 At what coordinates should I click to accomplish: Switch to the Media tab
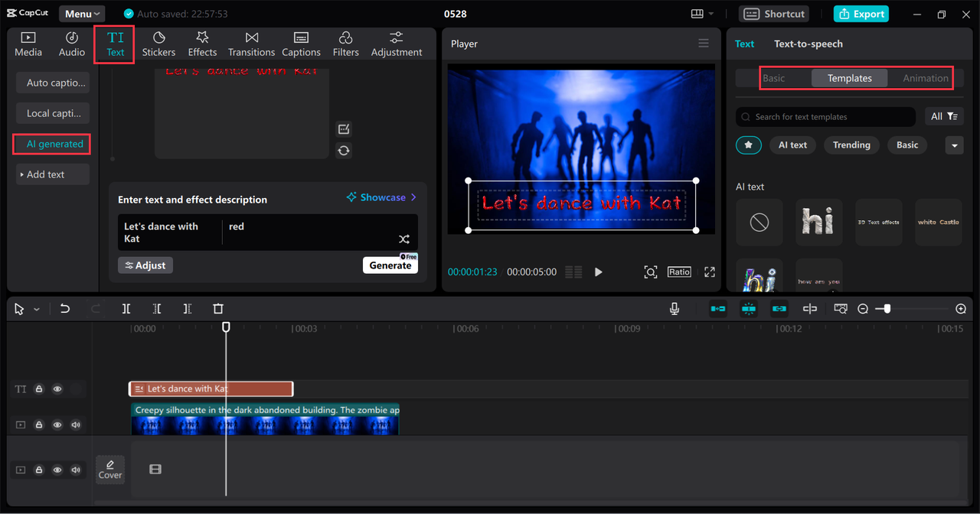[x=28, y=44]
